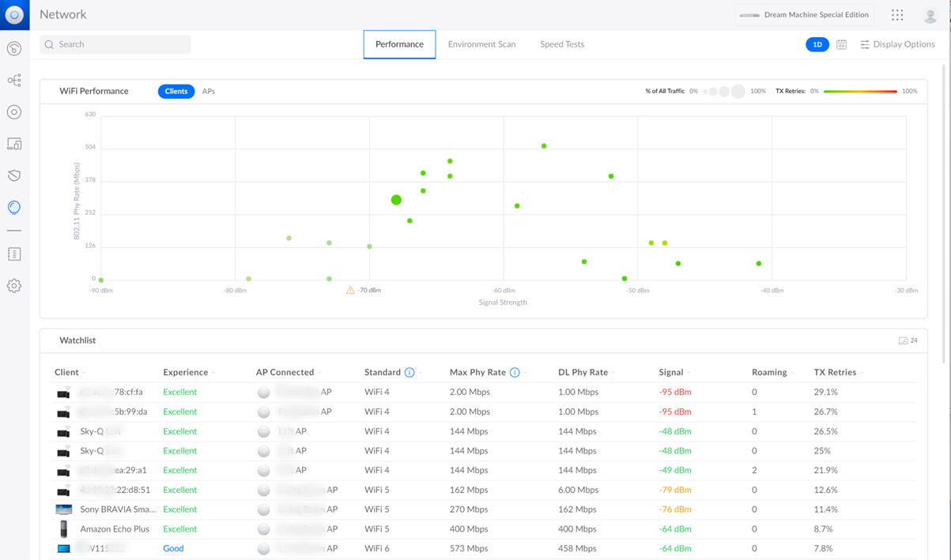This screenshot has width=951, height=560.
Task: Click the Amazon Echo Plus client row
Action: point(115,529)
